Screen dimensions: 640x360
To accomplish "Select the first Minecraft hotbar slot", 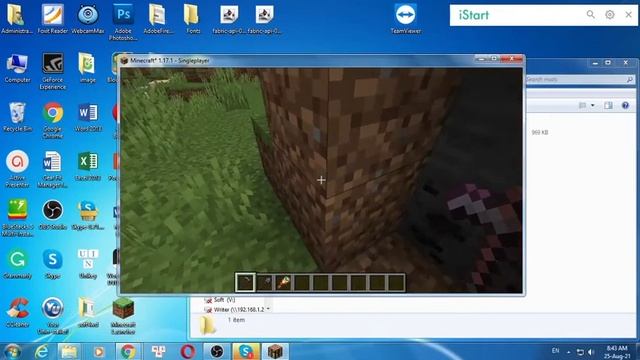I will (245, 282).
